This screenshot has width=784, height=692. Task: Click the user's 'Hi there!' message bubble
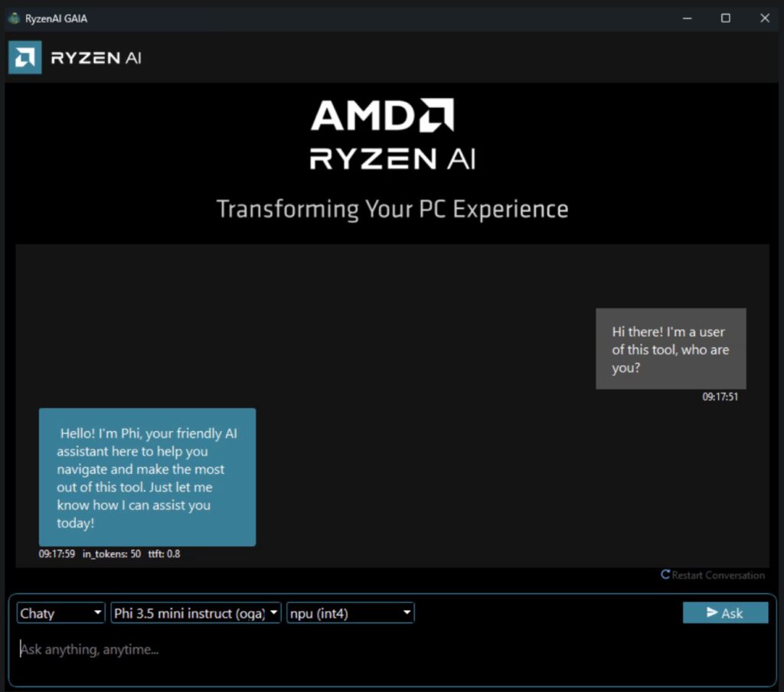coord(671,349)
